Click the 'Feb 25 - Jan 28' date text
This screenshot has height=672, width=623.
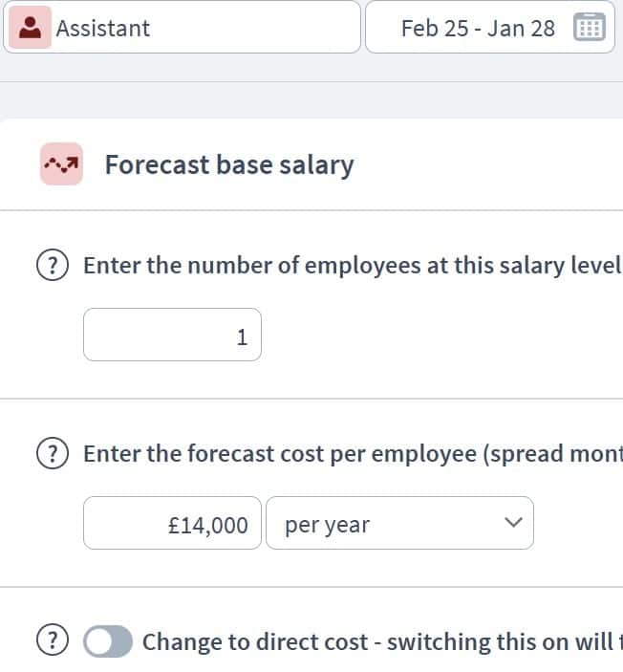478,29
